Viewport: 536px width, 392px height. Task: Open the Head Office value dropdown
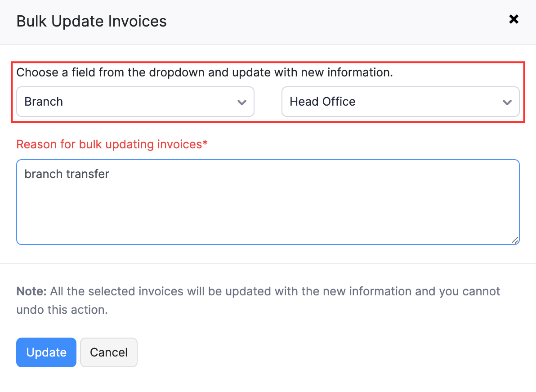coord(400,102)
